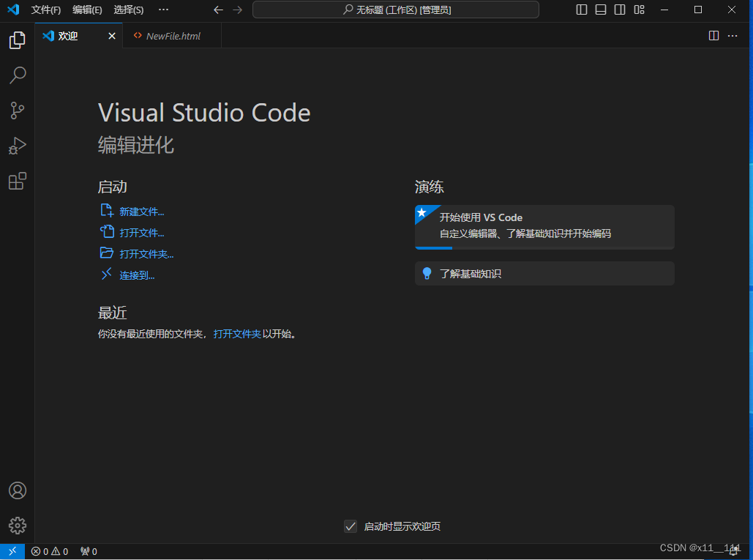Click the 新建文件... link
This screenshot has width=753, height=560.
(142, 212)
